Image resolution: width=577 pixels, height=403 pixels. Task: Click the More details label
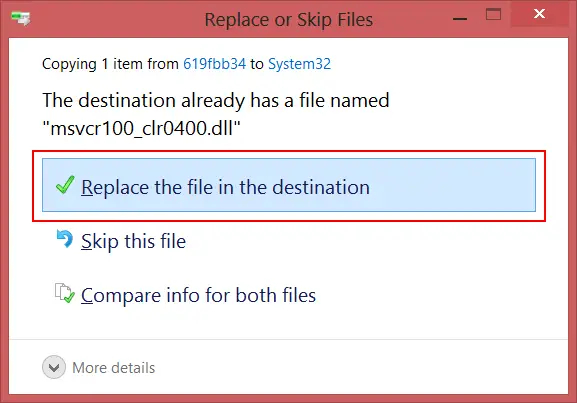(x=114, y=368)
